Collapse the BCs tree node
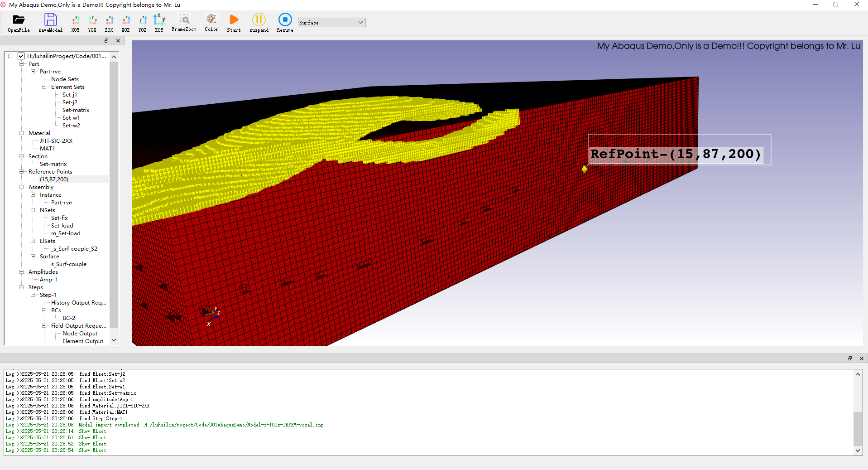Screen dimensions: 868x470 tap(44, 310)
